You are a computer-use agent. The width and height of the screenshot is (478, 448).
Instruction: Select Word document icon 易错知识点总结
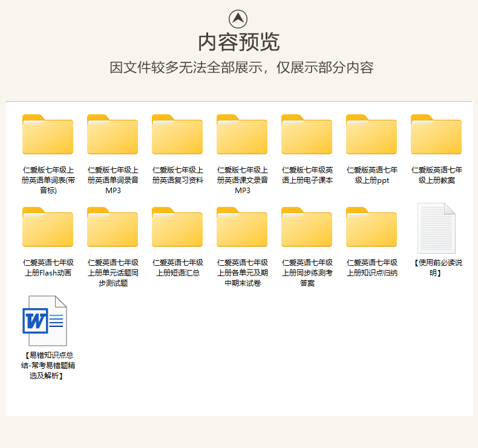point(45,320)
